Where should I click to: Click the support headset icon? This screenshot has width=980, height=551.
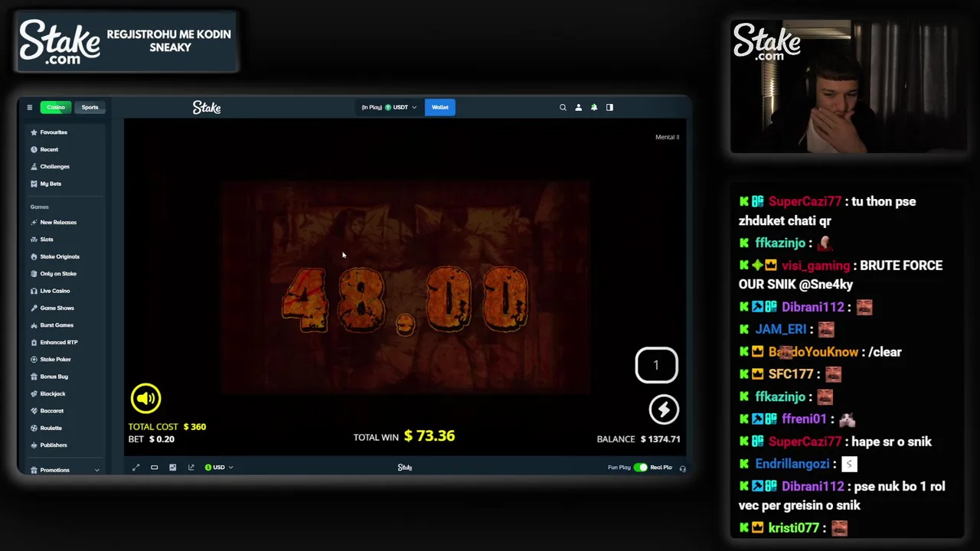[x=682, y=468]
